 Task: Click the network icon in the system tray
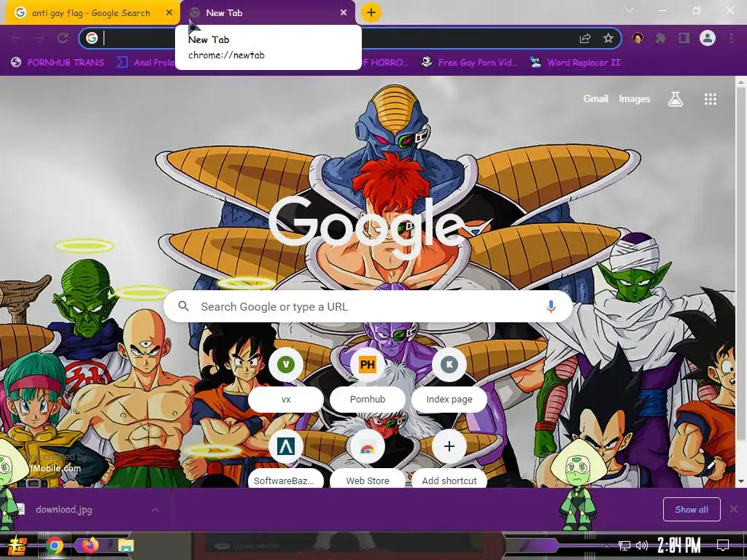coord(624,545)
